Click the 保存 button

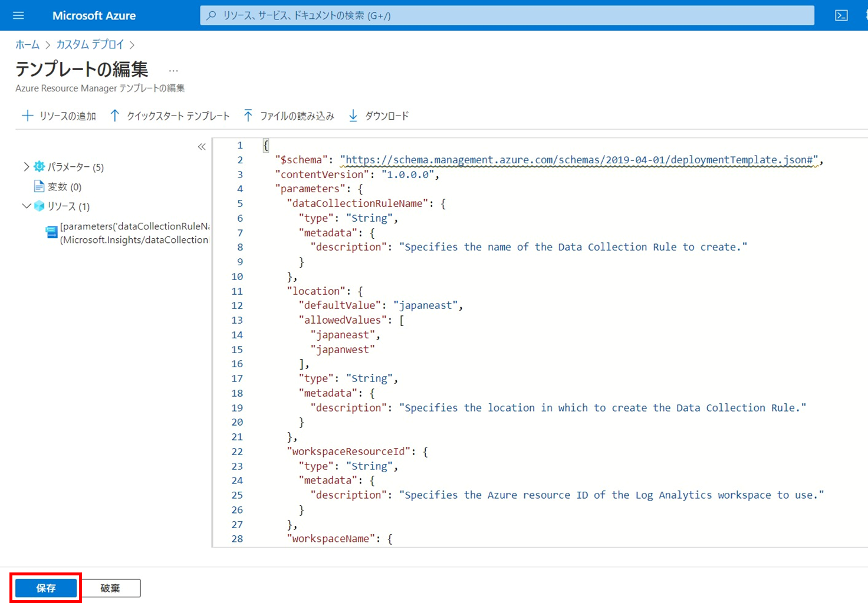pyautogui.click(x=46, y=588)
